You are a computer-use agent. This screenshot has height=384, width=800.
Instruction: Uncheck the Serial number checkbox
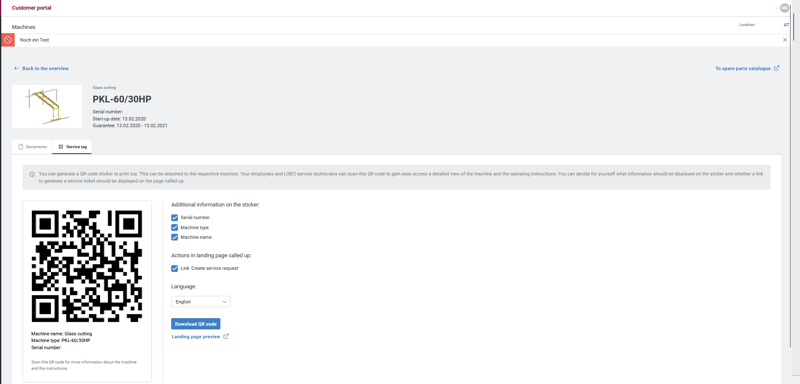tap(174, 218)
